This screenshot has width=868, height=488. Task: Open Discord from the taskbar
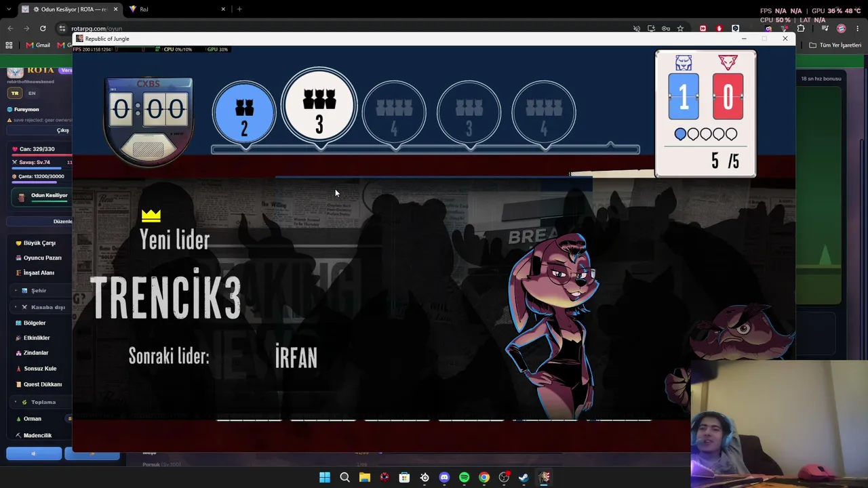tap(444, 477)
